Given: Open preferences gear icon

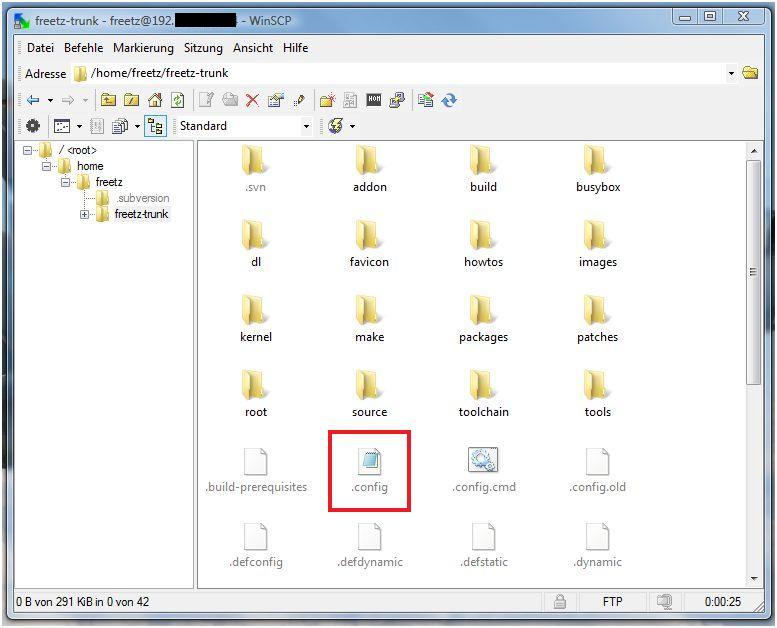Looking at the screenshot, I should (x=33, y=126).
